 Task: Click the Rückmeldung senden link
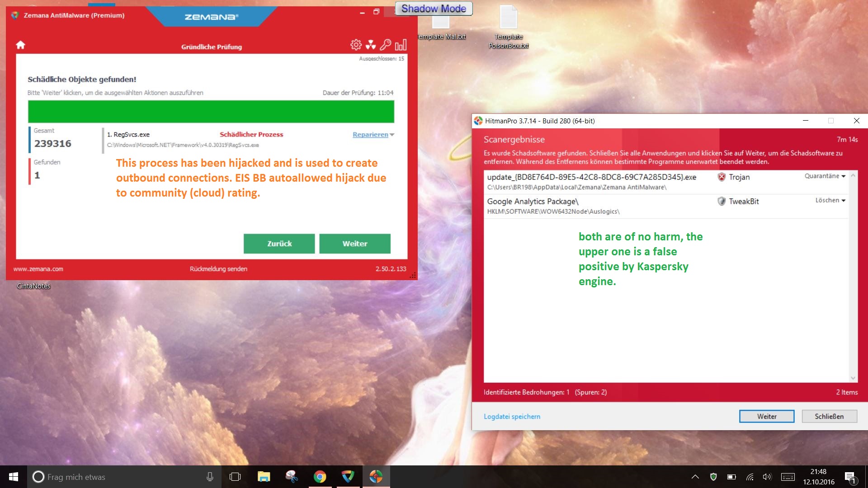[x=218, y=269]
